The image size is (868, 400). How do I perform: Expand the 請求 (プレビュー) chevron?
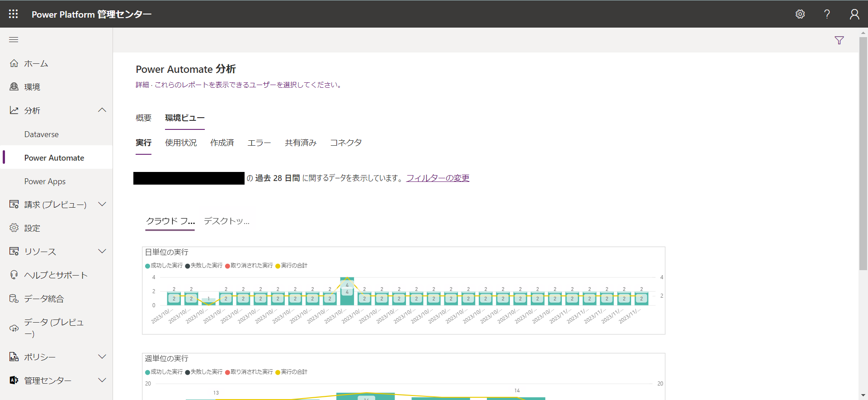tap(102, 204)
